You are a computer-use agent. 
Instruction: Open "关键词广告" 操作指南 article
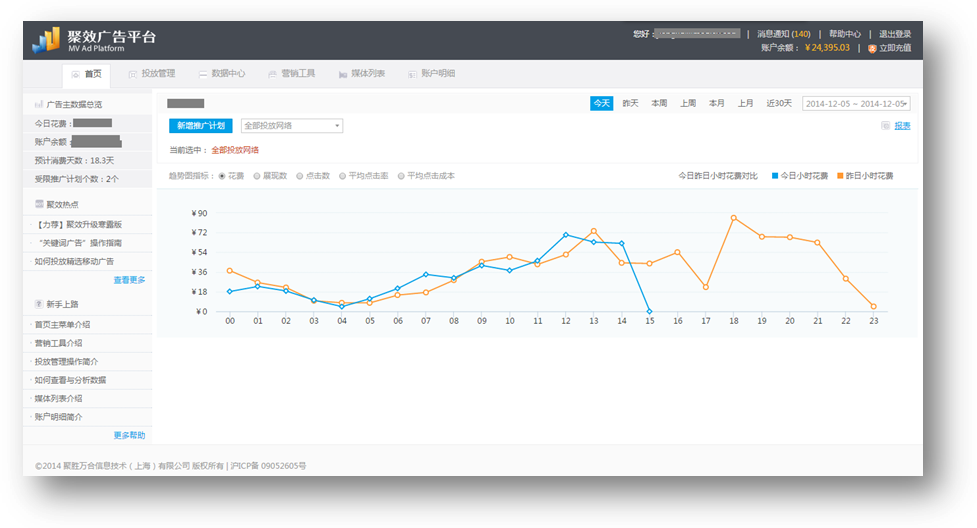click(80, 243)
